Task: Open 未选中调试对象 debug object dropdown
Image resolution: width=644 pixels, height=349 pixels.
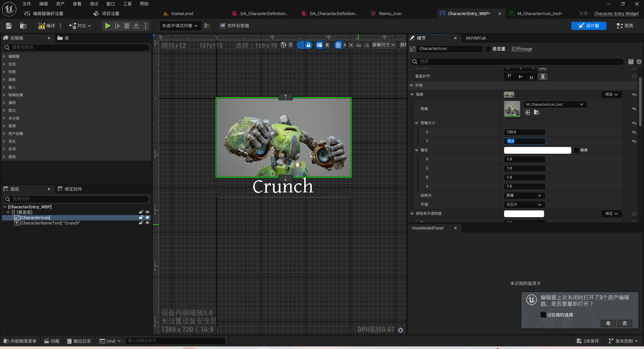Action: [x=180, y=26]
